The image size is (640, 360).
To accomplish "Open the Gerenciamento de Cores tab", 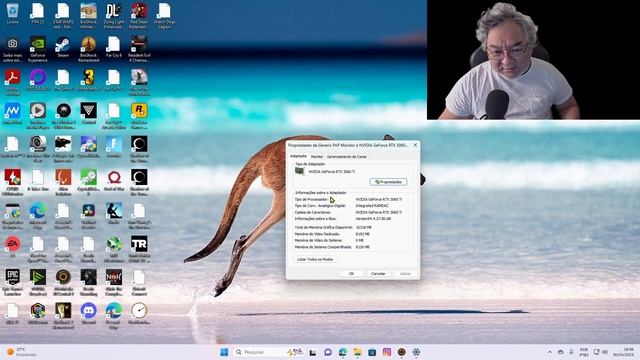I will point(347,156).
